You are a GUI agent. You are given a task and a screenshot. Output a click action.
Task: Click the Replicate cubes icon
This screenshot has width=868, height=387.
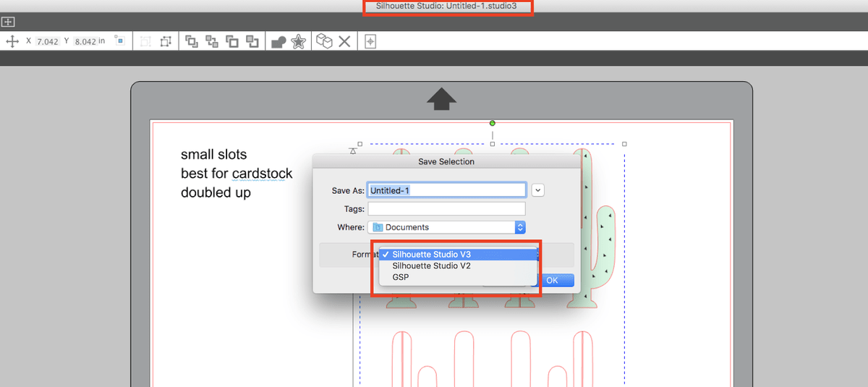click(x=324, y=41)
